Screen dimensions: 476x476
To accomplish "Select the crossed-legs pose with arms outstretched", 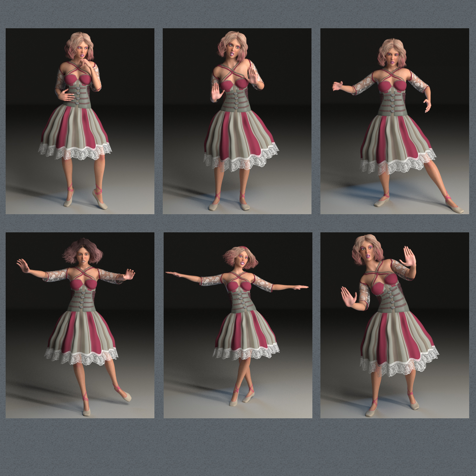I will 238,325.
